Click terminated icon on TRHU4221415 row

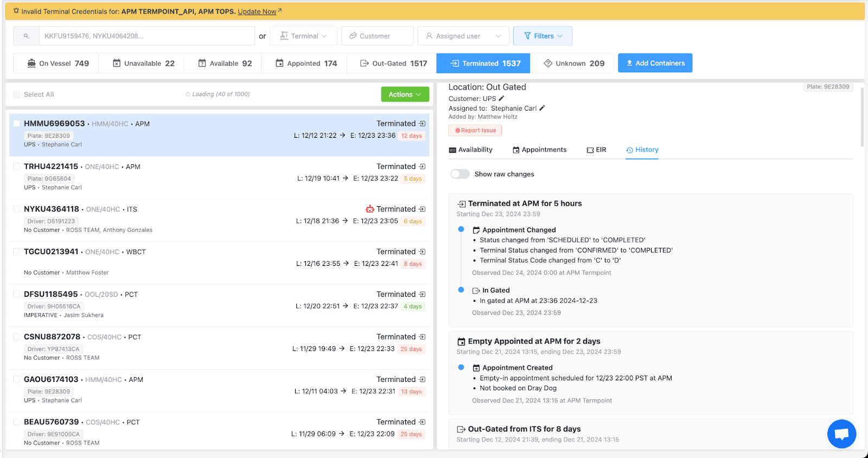(422, 167)
